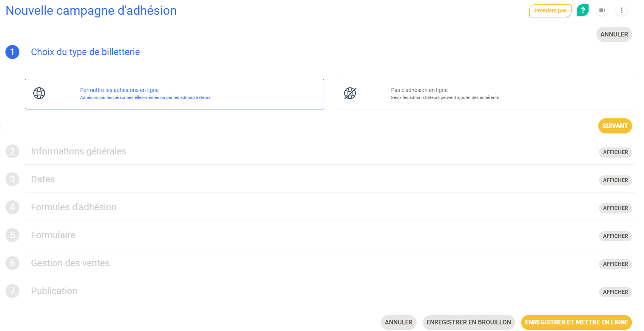Expand the Dates section with Afficher
Viewport: 644px width, 331px height.
point(615,180)
